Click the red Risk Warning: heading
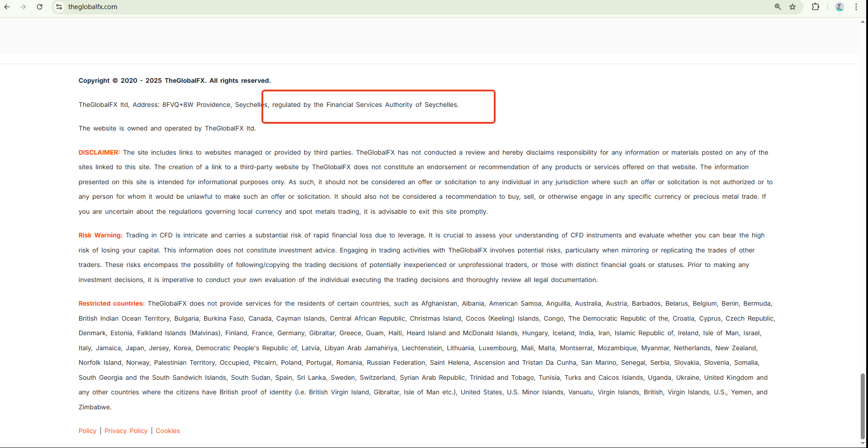 tap(100, 235)
